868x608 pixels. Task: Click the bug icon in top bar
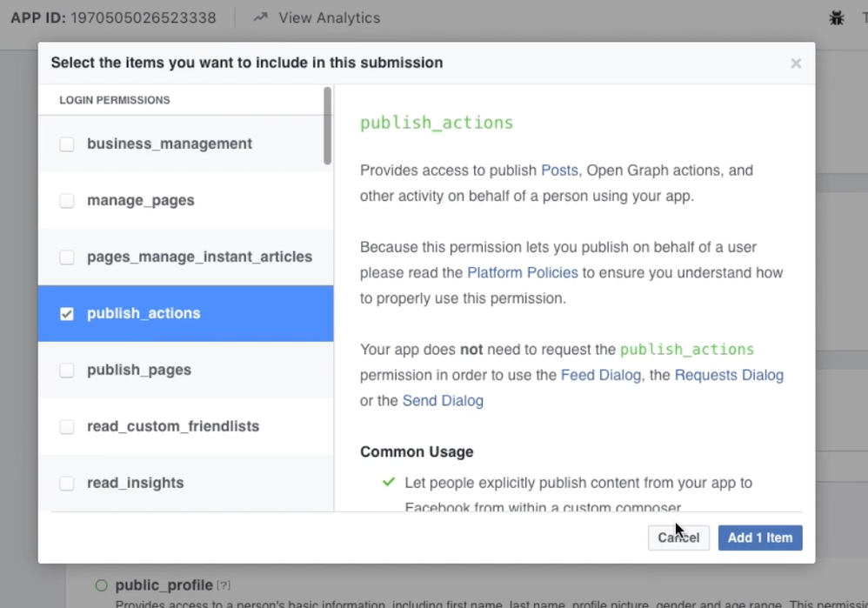pyautogui.click(x=836, y=17)
